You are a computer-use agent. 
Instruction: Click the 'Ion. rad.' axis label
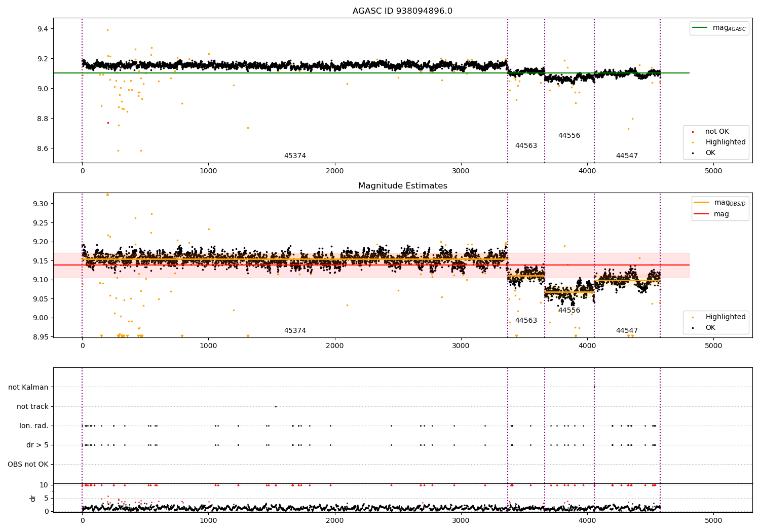click(x=34, y=426)
